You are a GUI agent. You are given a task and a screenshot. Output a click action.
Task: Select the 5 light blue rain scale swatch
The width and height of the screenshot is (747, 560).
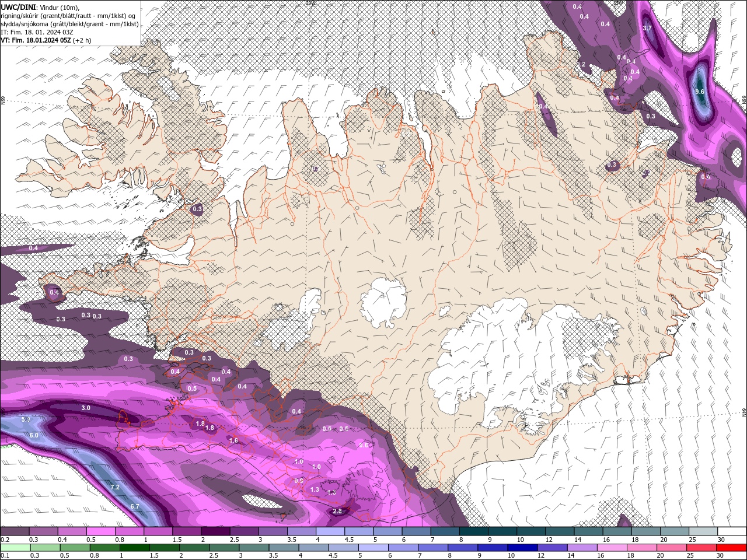point(373,547)
